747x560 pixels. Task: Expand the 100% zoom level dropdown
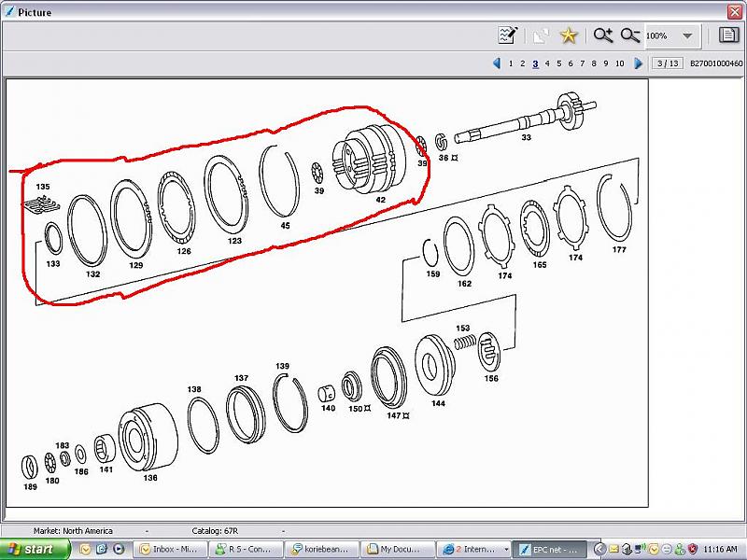coord(688,36)
